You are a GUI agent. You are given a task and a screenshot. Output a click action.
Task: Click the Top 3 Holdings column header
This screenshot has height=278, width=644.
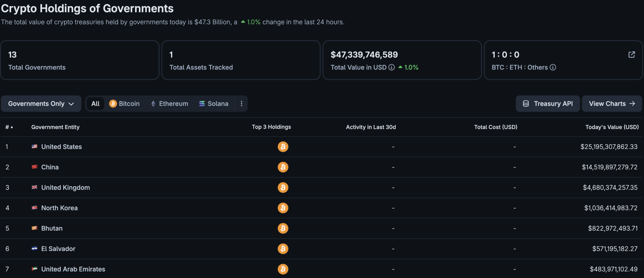[x=271, y=127]
